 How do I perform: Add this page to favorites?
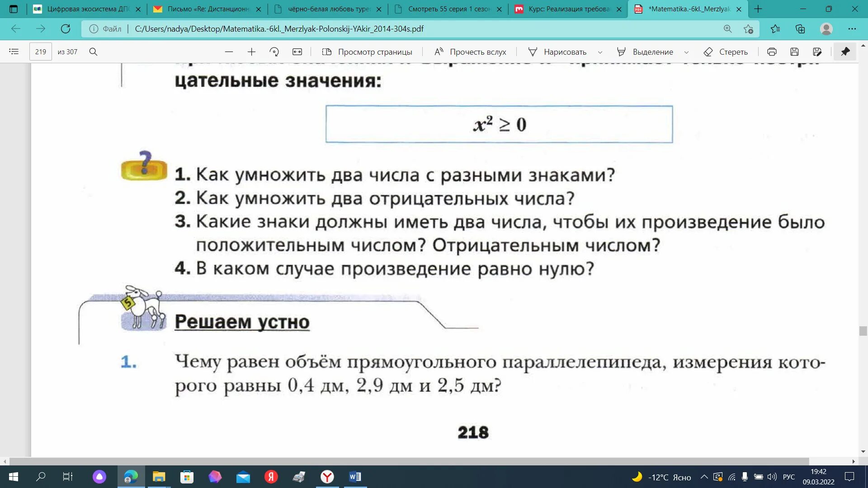(748, 29)
